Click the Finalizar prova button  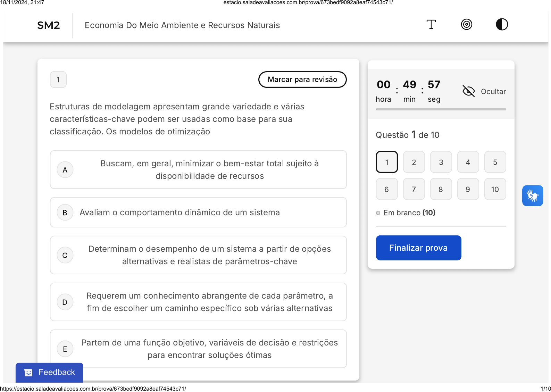point(418,248)
